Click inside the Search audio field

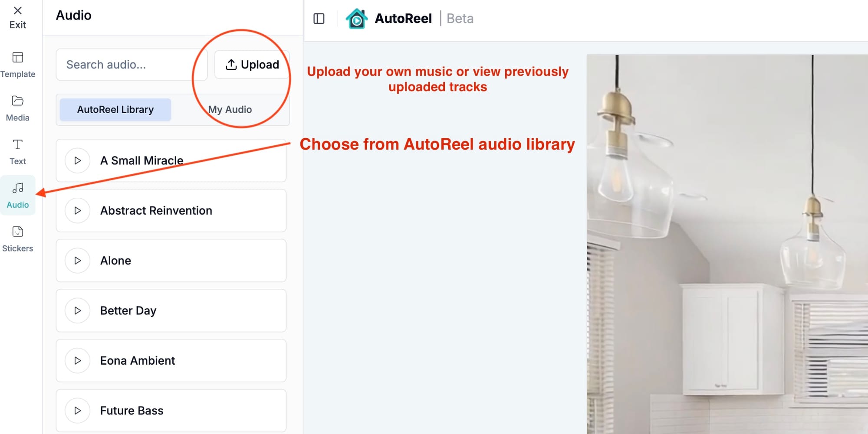click(x=132, y=65)
